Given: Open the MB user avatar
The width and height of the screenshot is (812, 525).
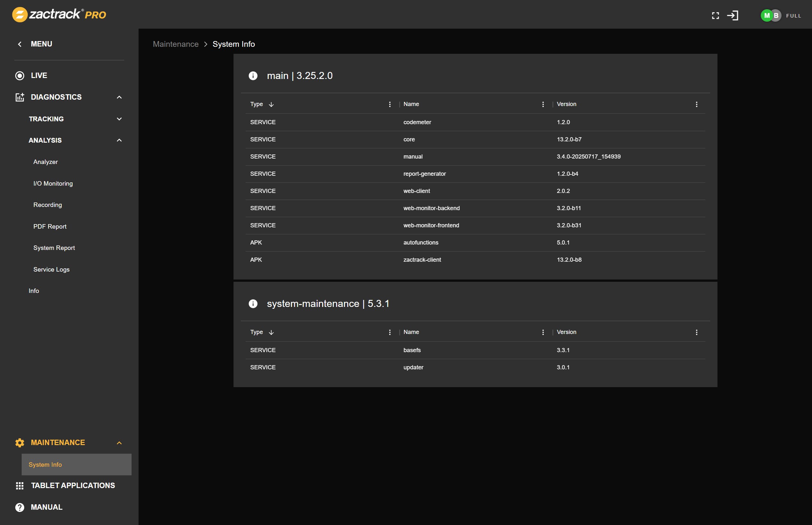Looking at the screenshot, I should pyautogui.click(x=770, y=15).
